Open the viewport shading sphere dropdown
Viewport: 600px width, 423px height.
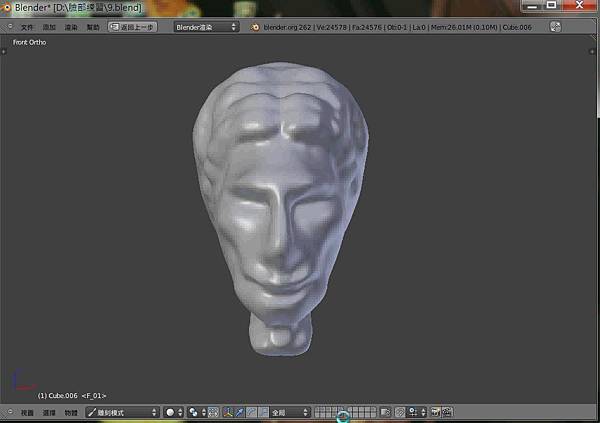pyautogui.click(x=174, y=412)
